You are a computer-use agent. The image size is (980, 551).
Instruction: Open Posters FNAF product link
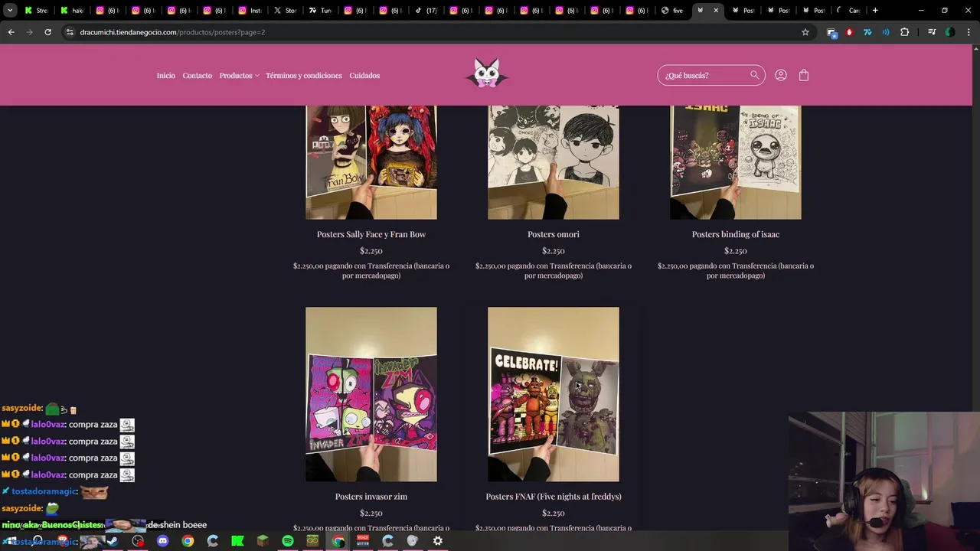pyautogui.click(x=554, y=497)
